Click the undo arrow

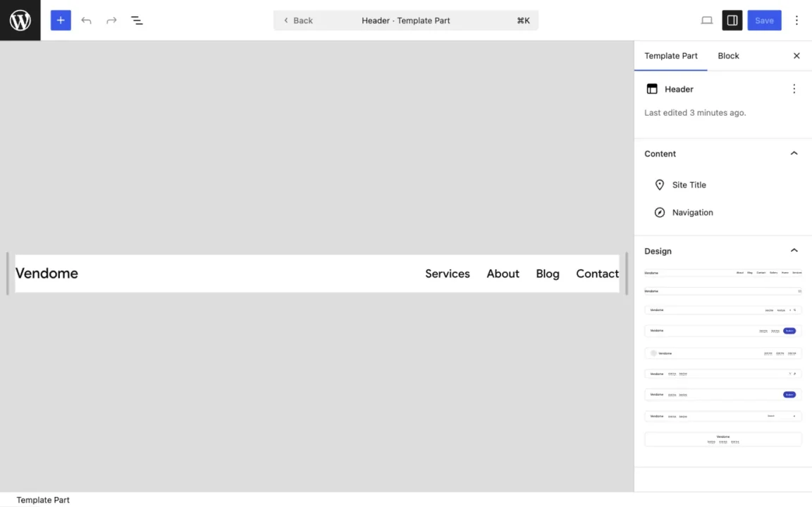[86, 20]
